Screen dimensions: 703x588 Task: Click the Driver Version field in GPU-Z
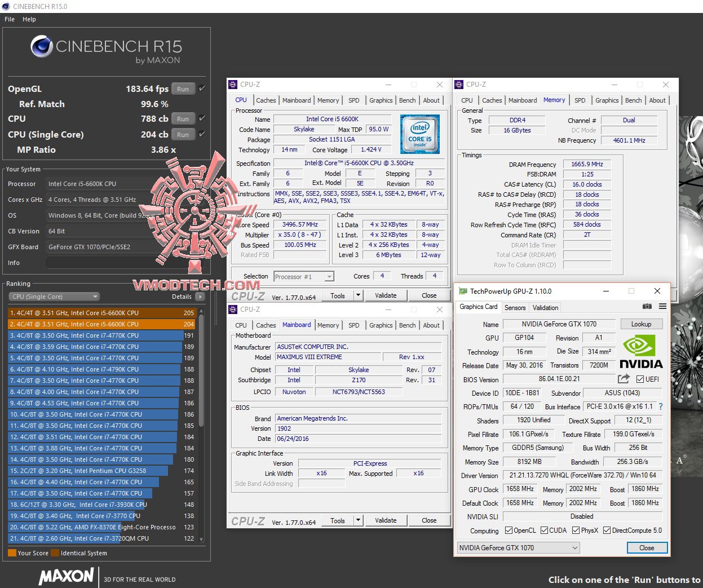click(582, 475)
